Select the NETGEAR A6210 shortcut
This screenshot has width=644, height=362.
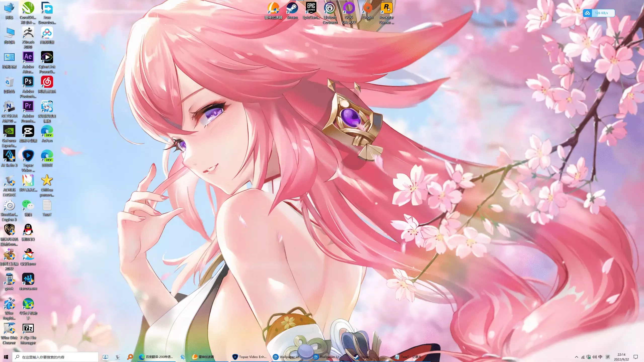(9, 112)
